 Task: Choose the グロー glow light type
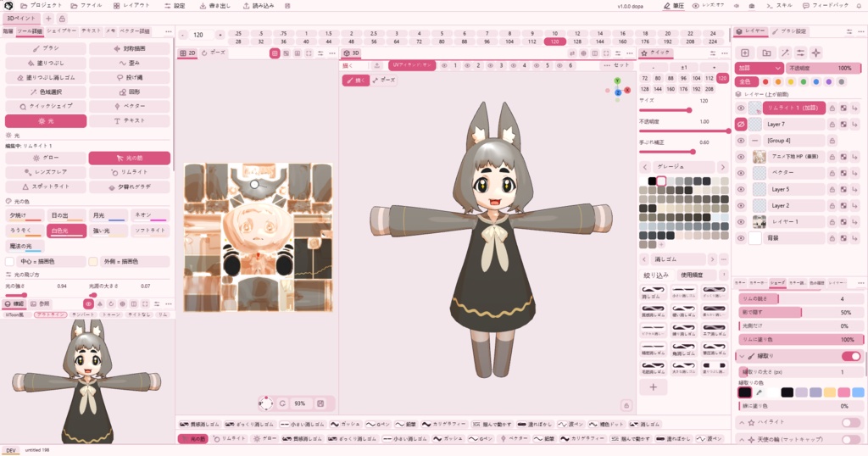[x=46, y=158]
